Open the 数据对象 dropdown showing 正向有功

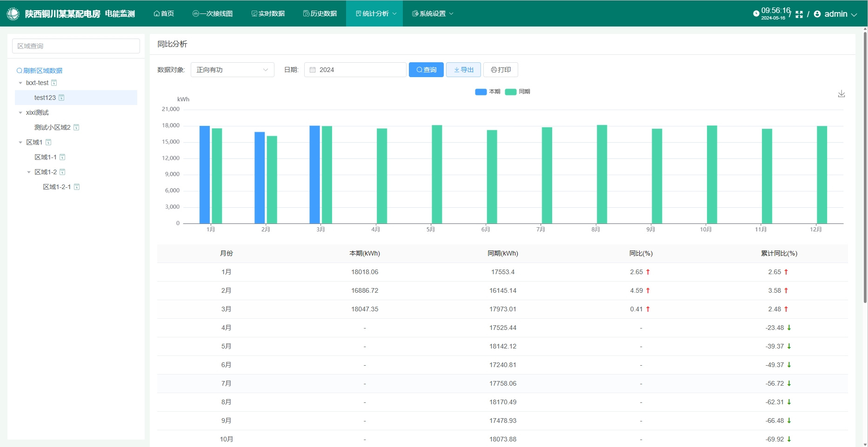click(232, 70)
